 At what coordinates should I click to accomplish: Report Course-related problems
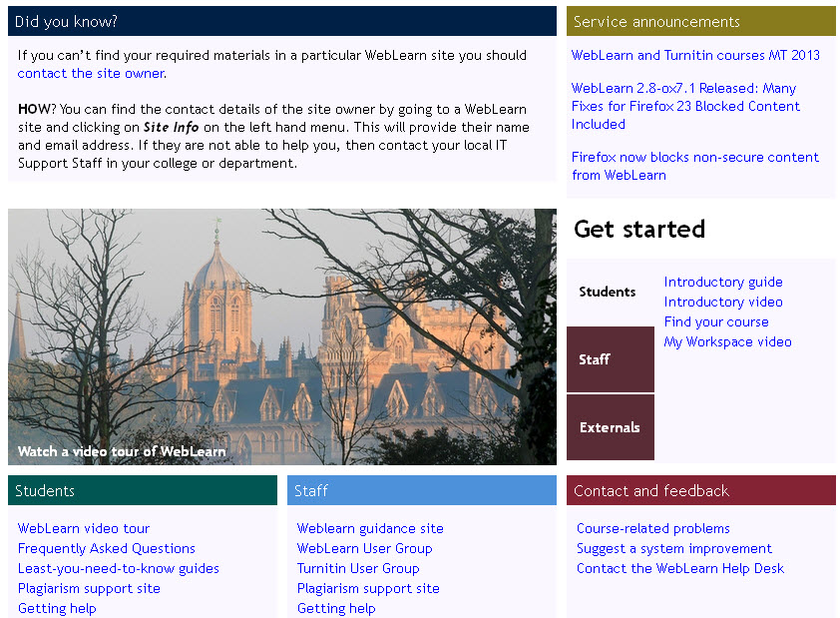coord(653,529)
